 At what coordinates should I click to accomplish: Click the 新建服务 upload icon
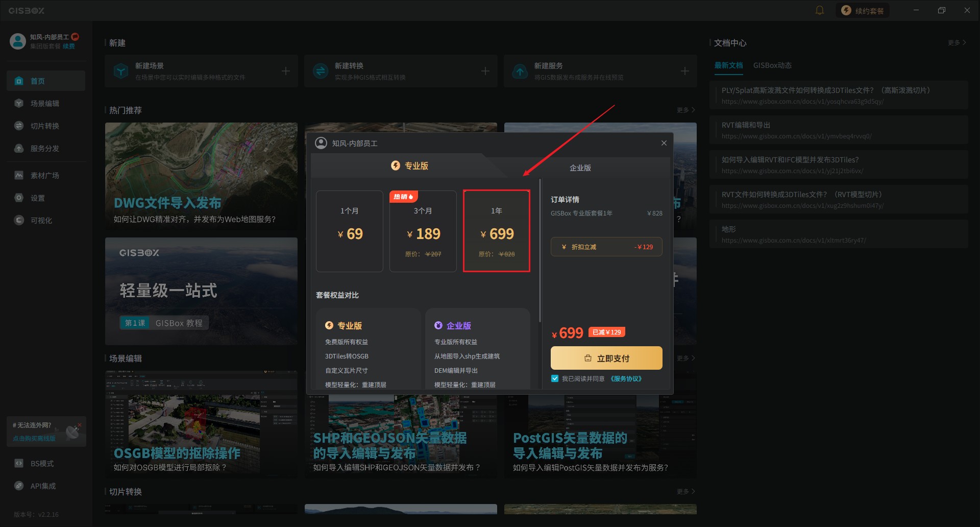pyautogui.click(x=520, y=71)
